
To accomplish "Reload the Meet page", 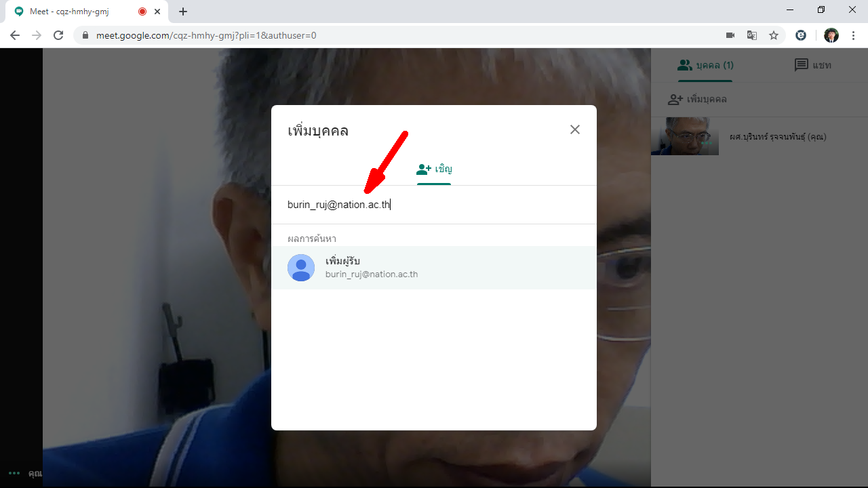I will [58, 35].
